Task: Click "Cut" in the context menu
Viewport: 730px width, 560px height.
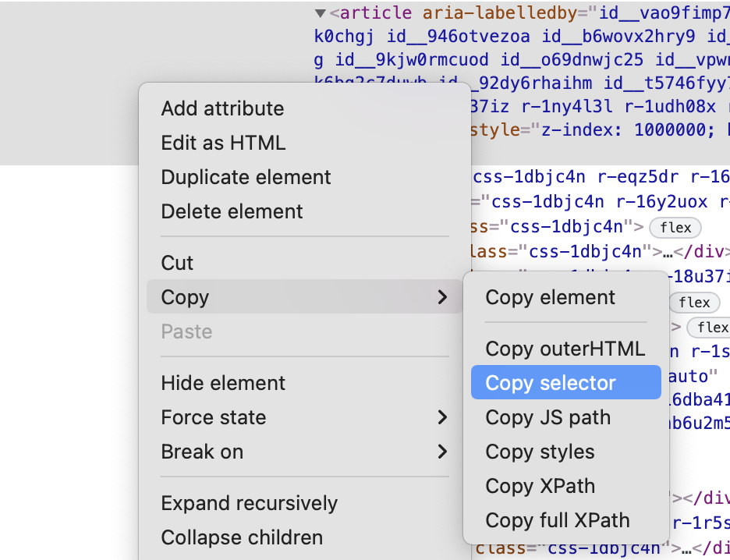Action: (x=176, y=263)
